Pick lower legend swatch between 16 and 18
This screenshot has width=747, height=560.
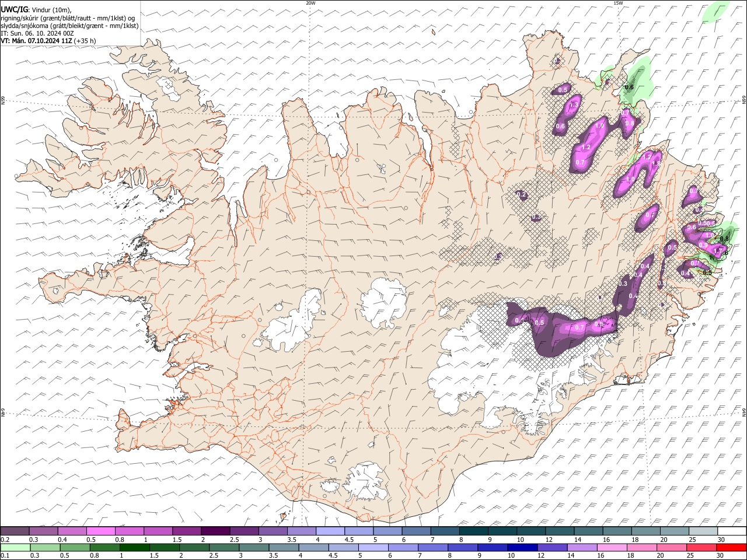[x=612, y=547]
